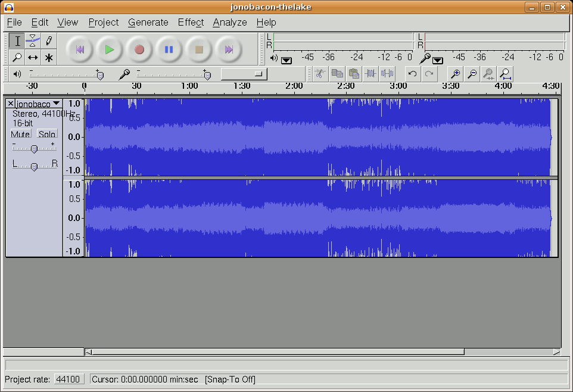Open the Generate menu

(148, 23)
